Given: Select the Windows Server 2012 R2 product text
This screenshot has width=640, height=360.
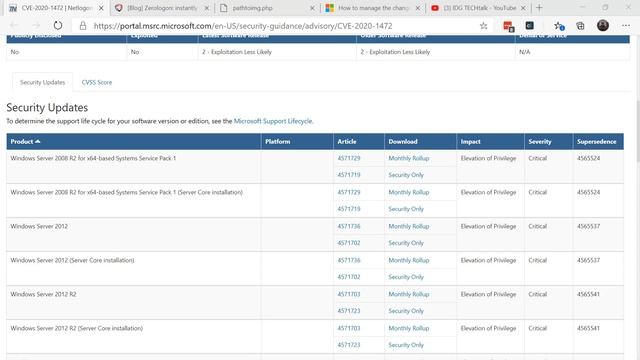Looking at the screenshot, I should 43,294.
